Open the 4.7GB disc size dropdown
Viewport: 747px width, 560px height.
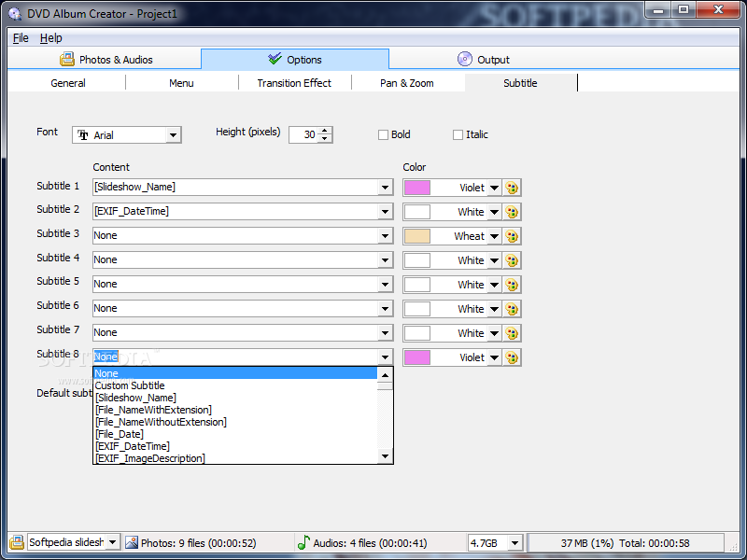514,543
